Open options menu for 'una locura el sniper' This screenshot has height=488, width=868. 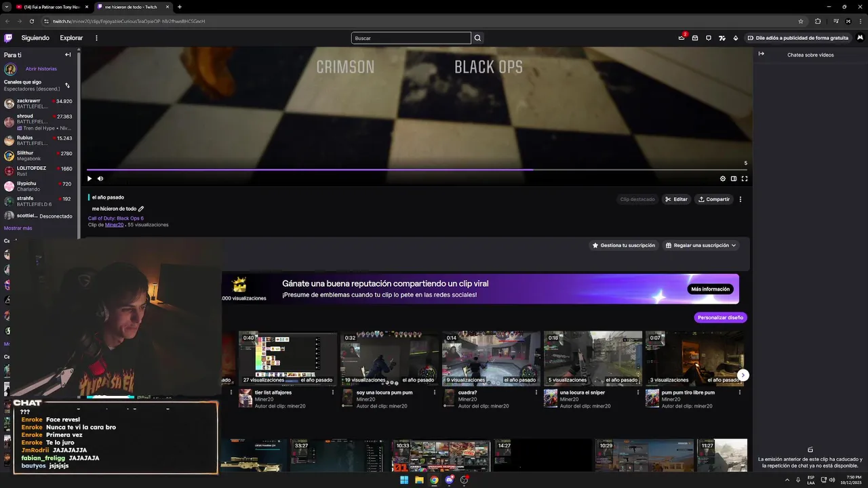(x=637, y=392)
